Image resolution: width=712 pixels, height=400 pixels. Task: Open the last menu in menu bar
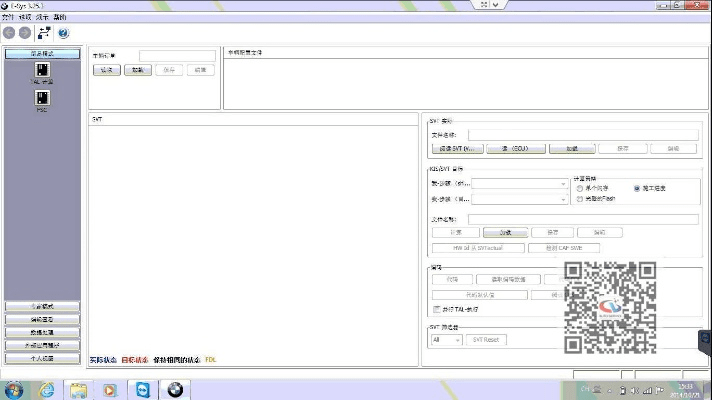click(x=60, y=17)
